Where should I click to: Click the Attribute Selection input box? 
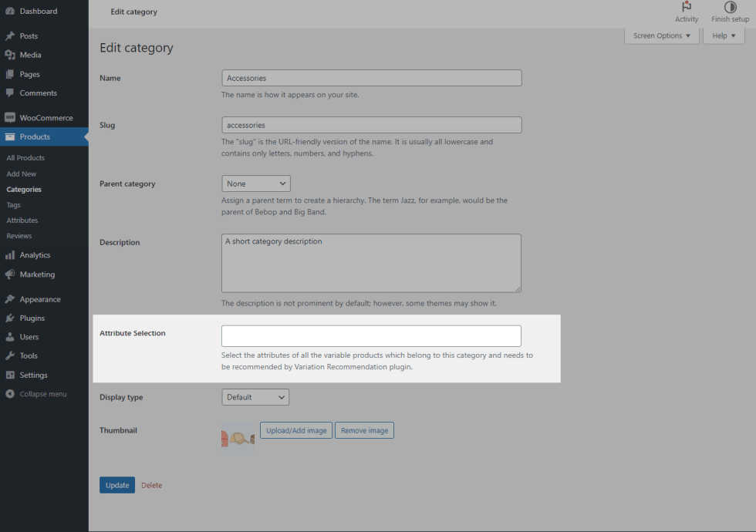pos(371,336)
